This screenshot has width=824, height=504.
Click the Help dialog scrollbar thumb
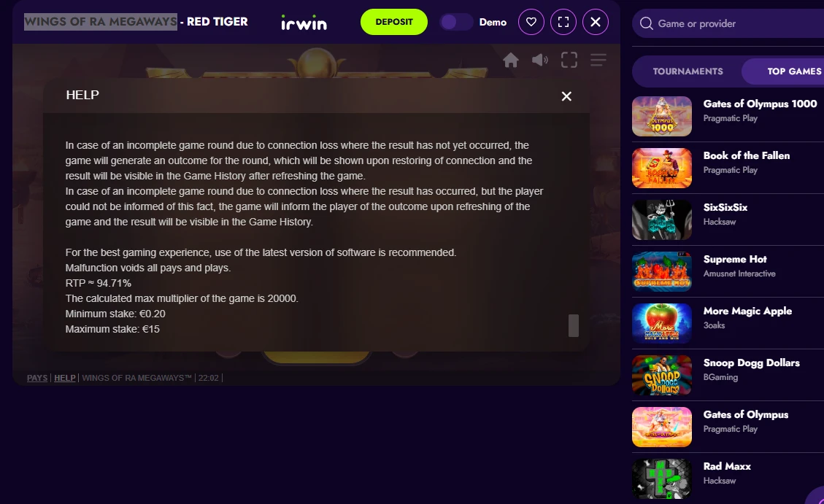[574, 325]
